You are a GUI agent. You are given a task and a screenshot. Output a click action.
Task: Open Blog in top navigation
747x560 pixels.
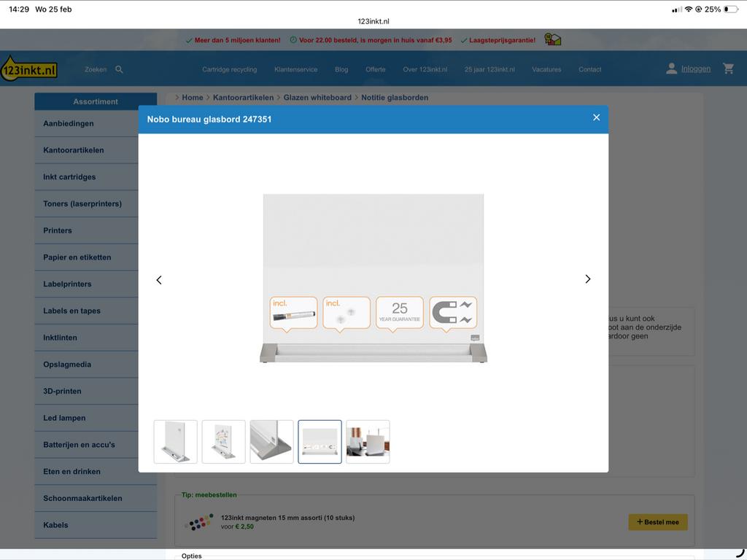[341, 69]
